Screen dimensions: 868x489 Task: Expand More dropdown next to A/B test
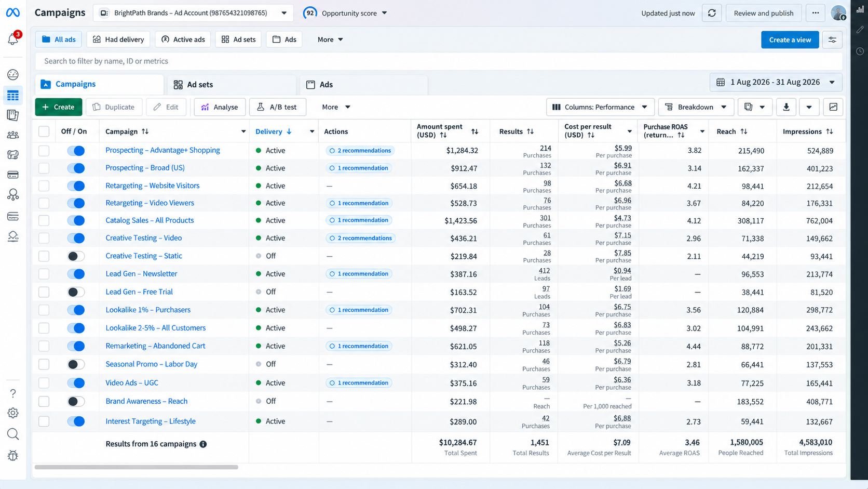(336, 107)
